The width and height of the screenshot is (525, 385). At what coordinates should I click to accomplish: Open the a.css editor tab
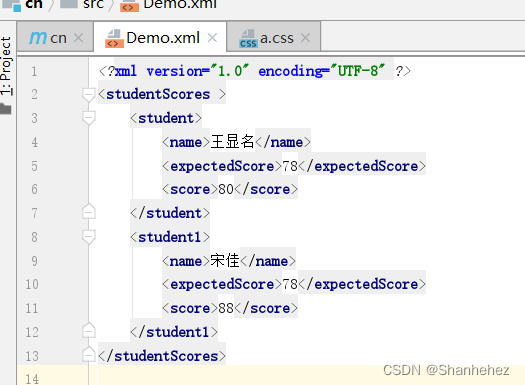click(274, 37)
